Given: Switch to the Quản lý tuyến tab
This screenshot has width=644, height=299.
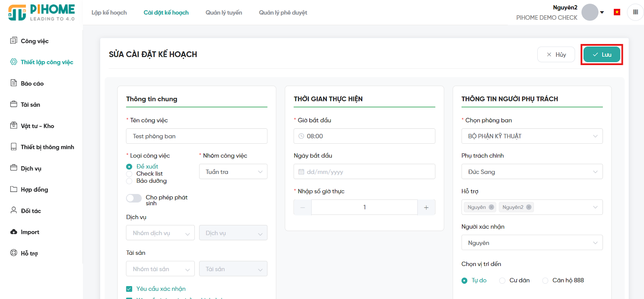Looking at the screenshot, I should click(224, 12).
